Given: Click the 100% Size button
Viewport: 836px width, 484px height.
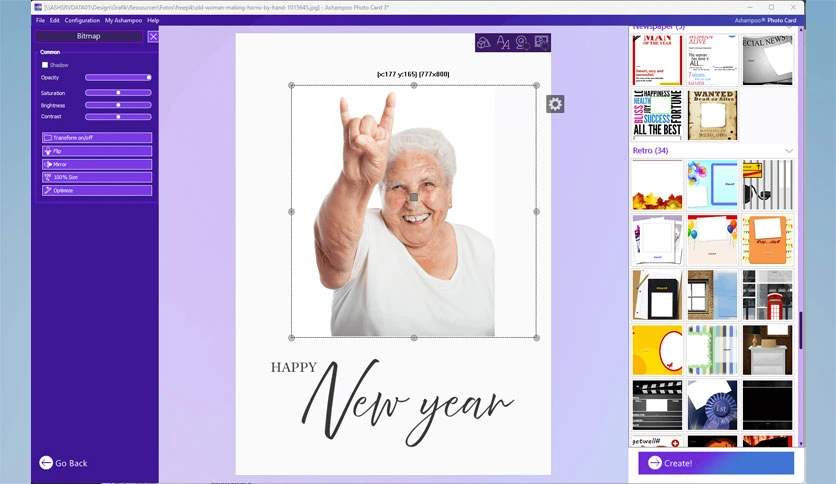Looking at the screenshot, I should (x=97, y=177).
